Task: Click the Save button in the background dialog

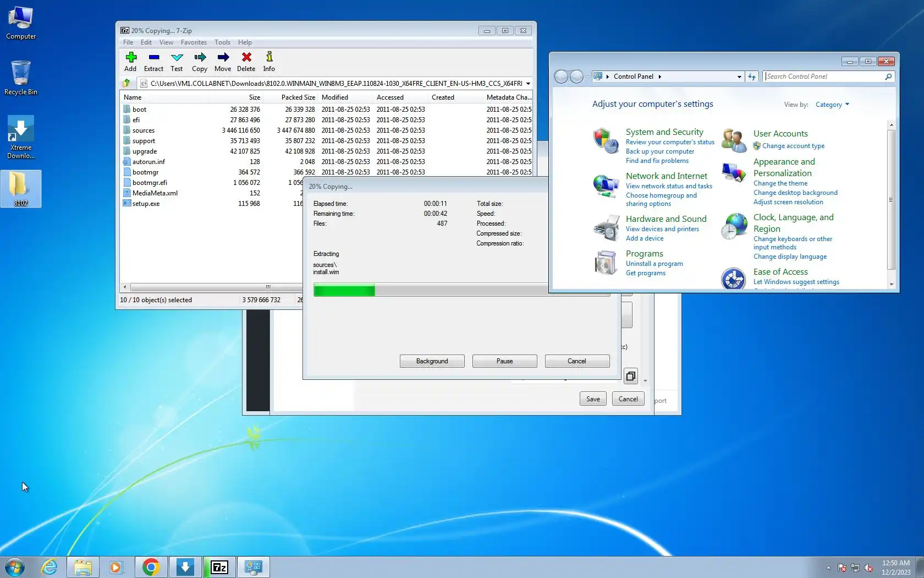Action: click(x=593, y=399)
